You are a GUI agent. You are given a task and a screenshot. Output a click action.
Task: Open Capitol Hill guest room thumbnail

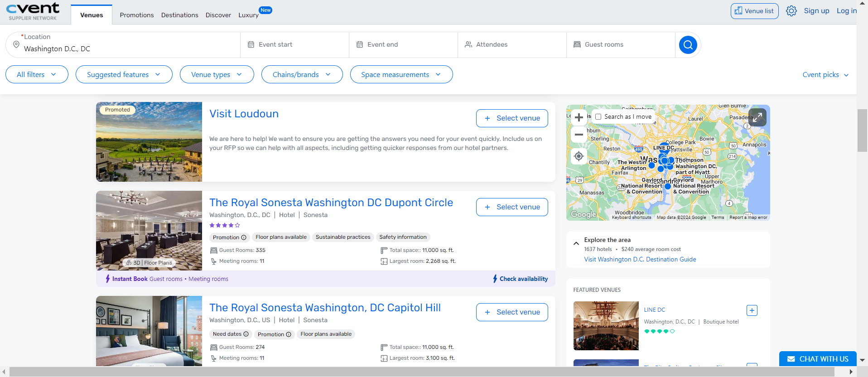click(x=149, y=331)
